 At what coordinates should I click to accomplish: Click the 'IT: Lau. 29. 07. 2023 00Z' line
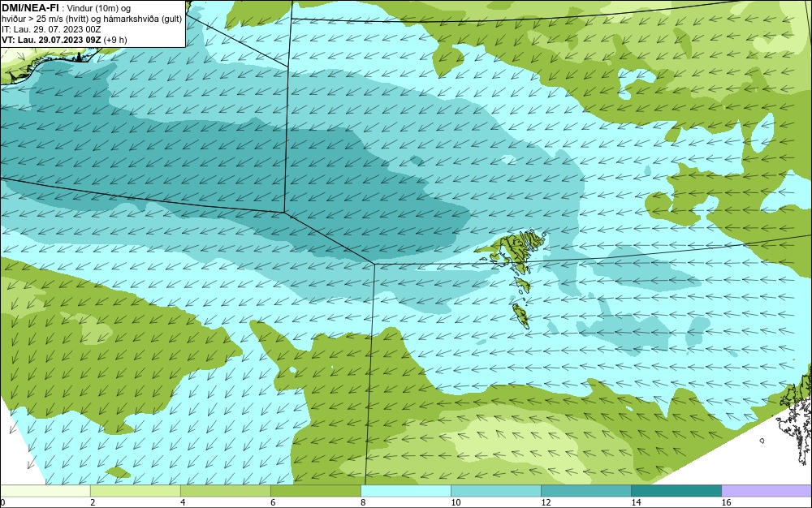(x=51, y=29)
